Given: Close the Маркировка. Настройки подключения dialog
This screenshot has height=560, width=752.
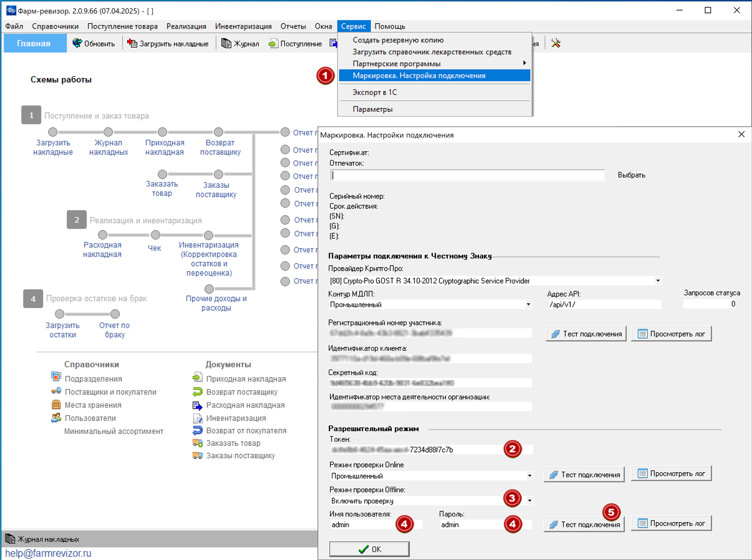Looking at the screenshot, I should (x=741, y=135).
